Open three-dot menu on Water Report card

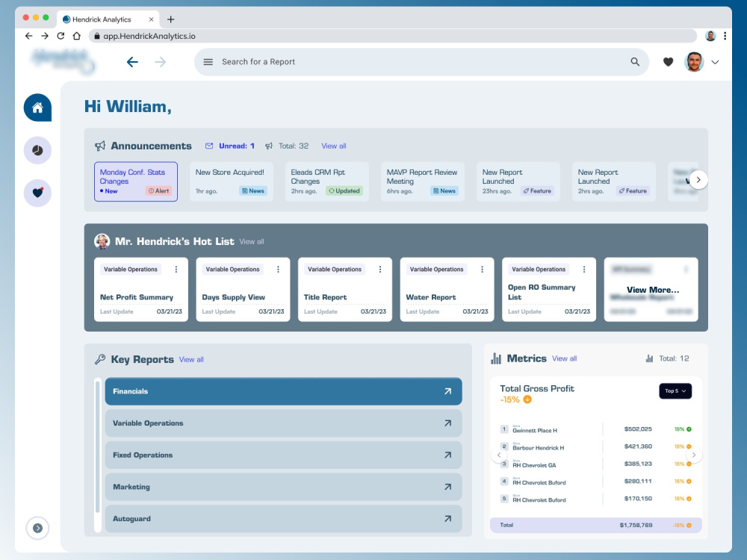(x=482, y=270)
